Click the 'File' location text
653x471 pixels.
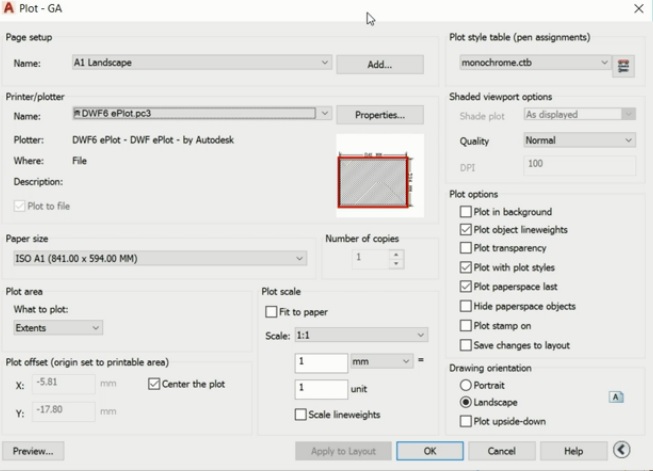coord(79,161)
